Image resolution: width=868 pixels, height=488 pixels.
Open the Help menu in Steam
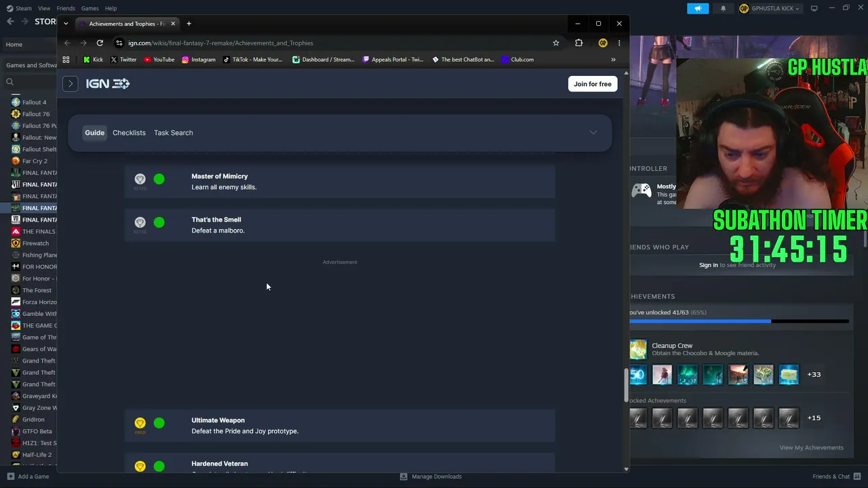(111, 8)
